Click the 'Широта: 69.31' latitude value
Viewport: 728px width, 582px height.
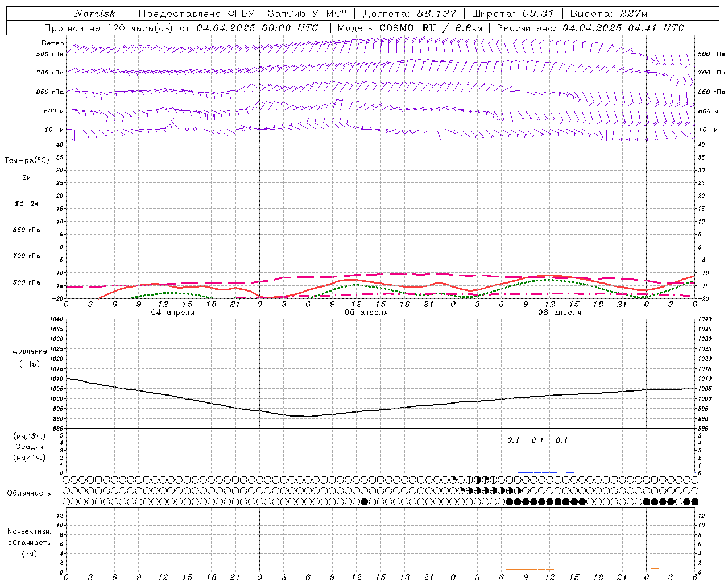pos(513,14)
